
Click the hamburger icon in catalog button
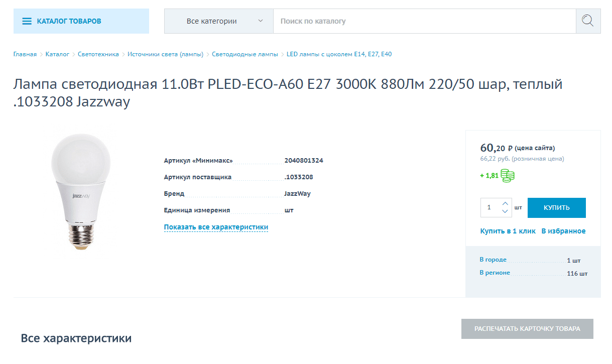click(27, 22)
